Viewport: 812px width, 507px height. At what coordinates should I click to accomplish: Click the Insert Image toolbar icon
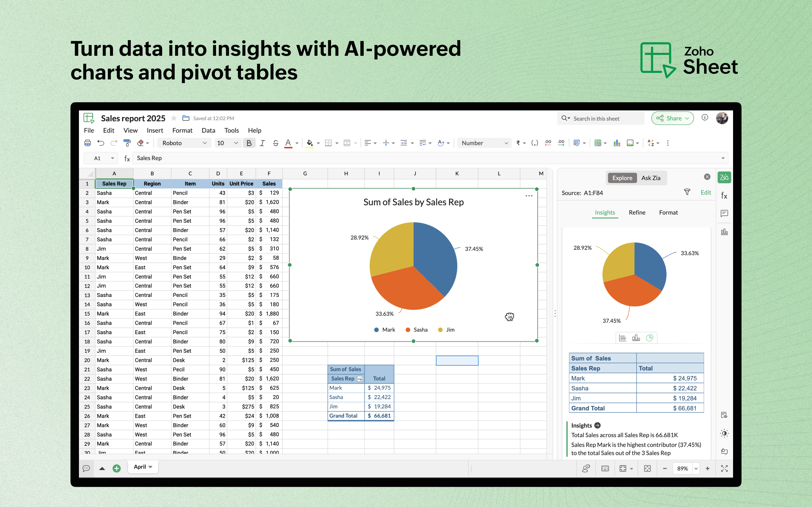click(x=630, y=143)
